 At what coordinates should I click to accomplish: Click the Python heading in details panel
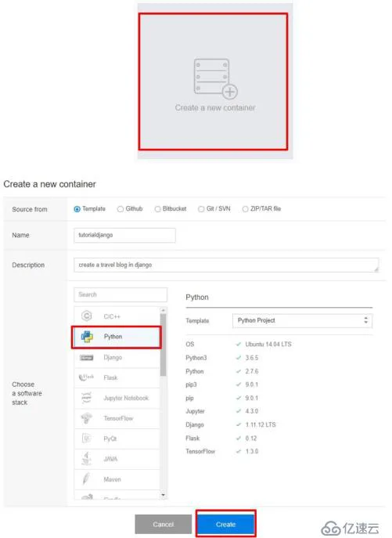click(197, 298)
